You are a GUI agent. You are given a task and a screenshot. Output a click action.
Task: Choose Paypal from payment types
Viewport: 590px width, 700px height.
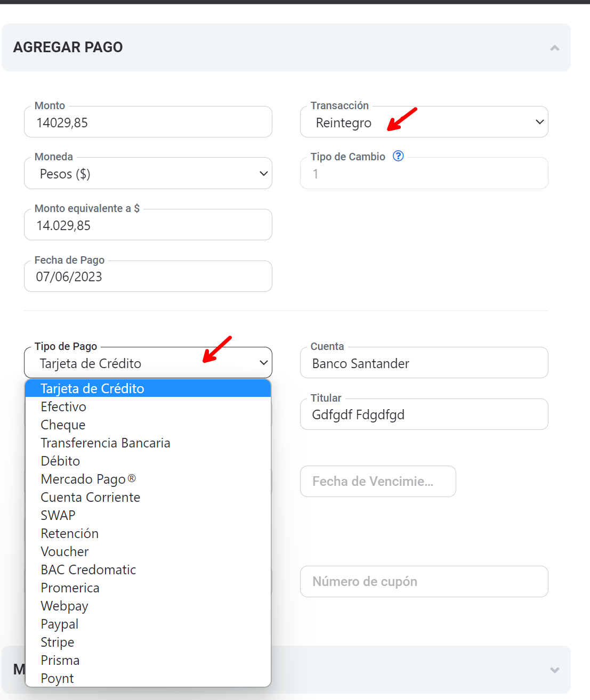pyautogui.click(x=60, y=624)
